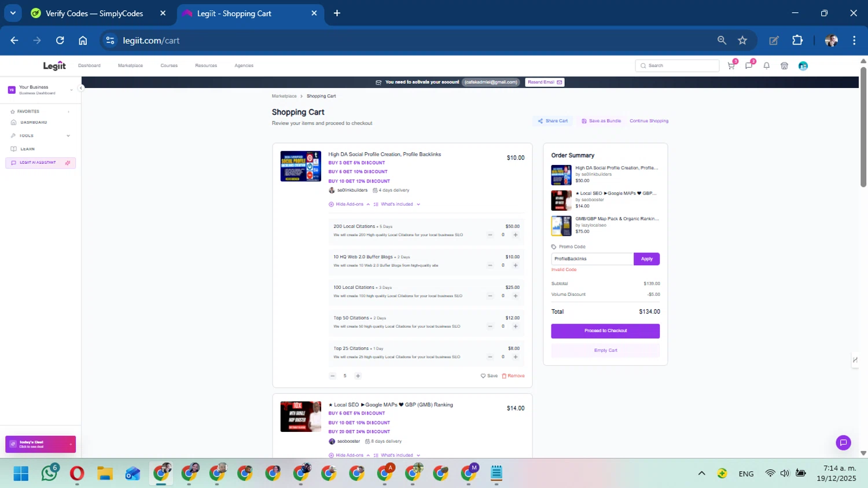This screenshot has width=868, height=488.
Task: Open WhatsApp from the taskbar
Action: click(x=50, y=473)
